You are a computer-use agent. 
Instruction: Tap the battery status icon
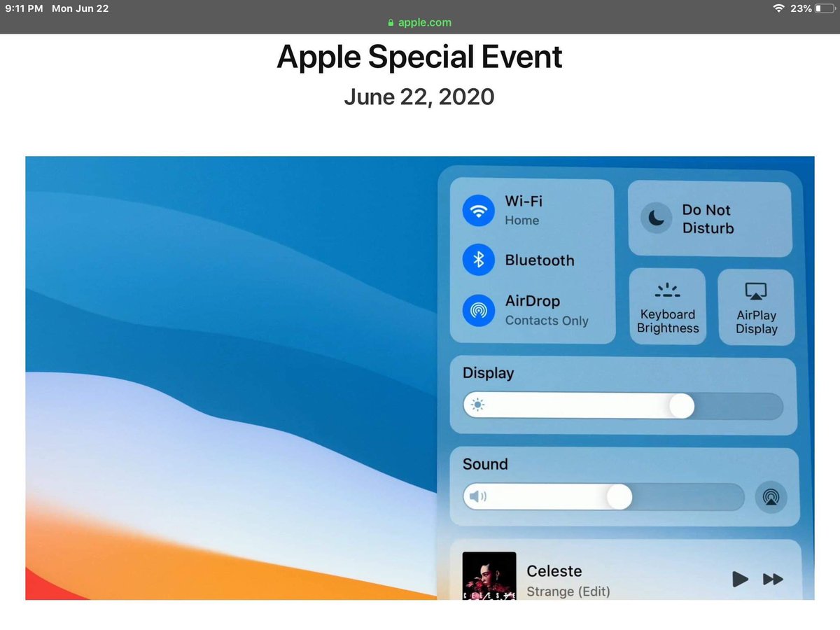coord(824,8)
